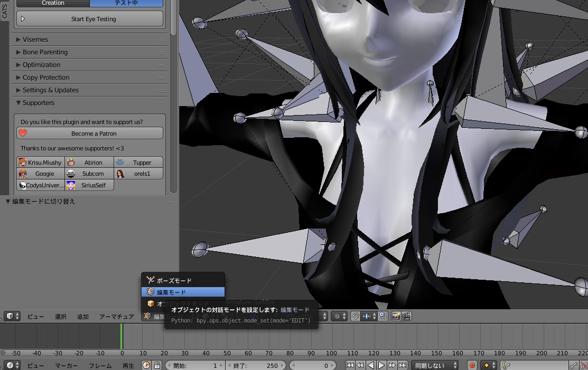Click the OpenGL render animation clapper icon
Screen dimensions: 588x370
tap(406, 316)
